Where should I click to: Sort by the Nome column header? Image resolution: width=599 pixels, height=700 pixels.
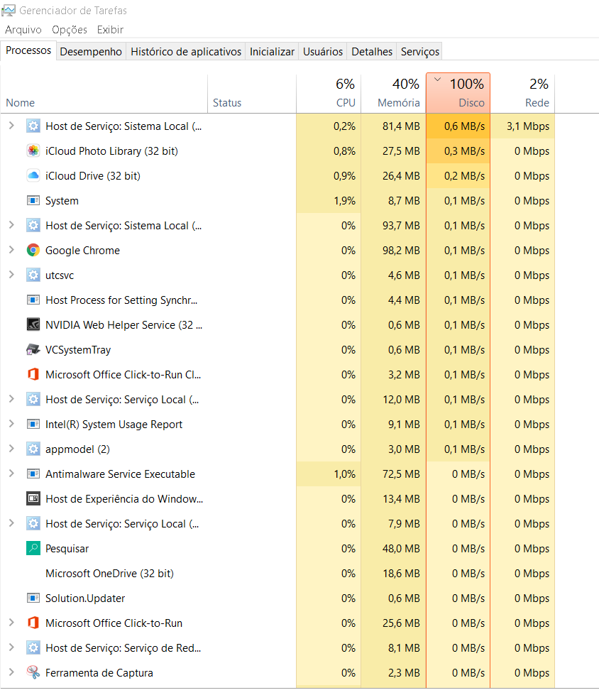click(x=104, y=93)
